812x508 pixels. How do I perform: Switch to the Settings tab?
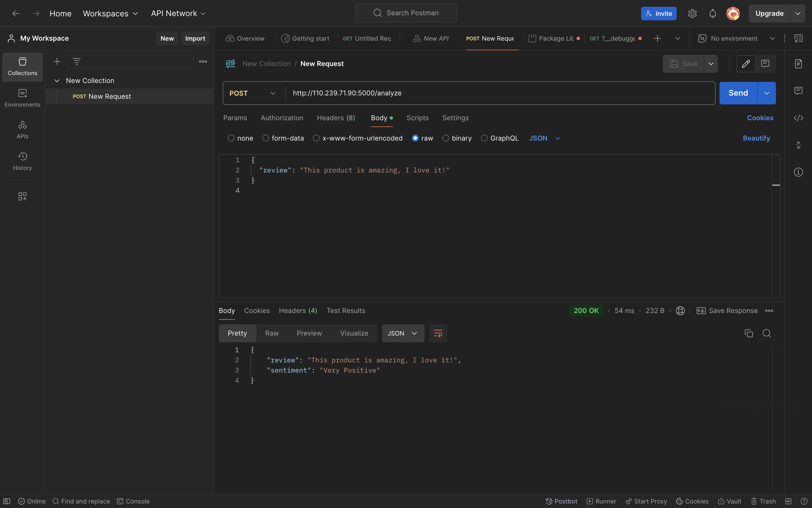point(455,118)
